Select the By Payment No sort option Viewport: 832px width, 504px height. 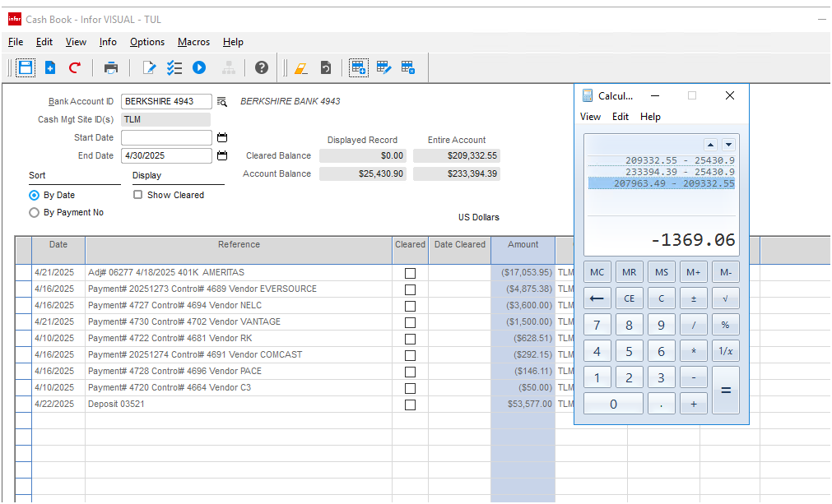tap(34, 212)
